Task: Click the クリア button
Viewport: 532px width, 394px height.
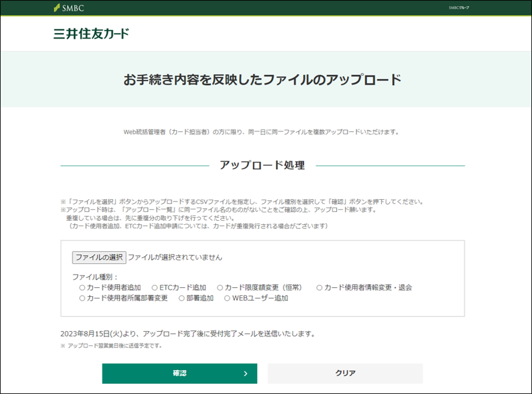Action: [x=346, y=373]
